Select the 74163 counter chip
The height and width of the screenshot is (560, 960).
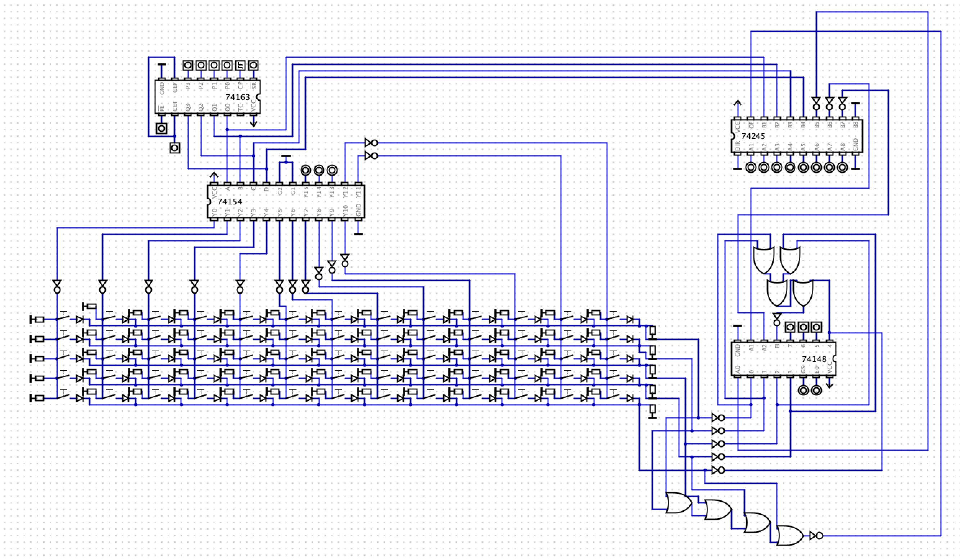point(207,97)
